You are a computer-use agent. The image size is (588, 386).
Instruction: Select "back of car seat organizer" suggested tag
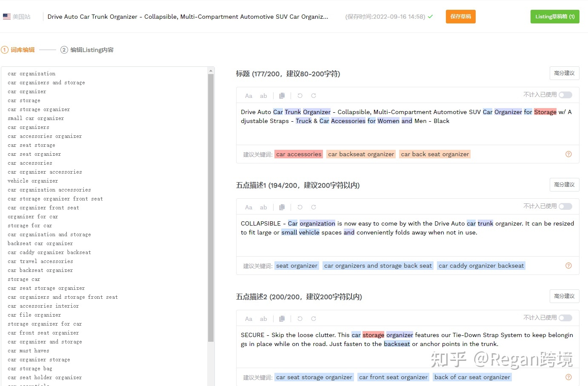[x=472, y=377]
